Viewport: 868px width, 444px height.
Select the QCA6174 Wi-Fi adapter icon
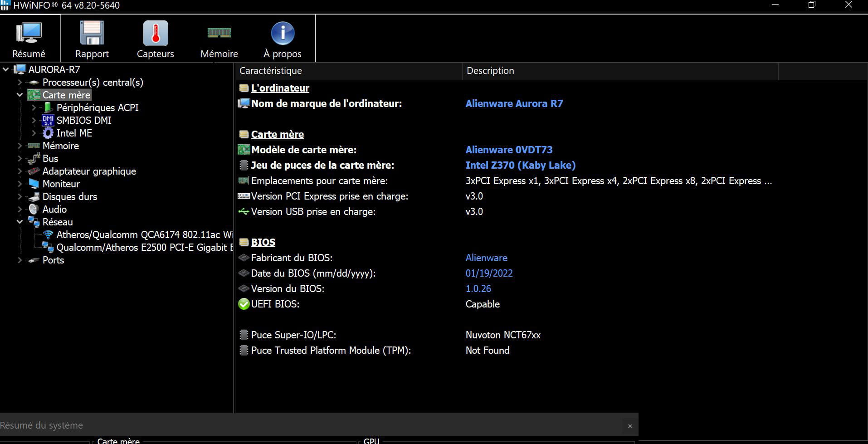coord(48,234)
